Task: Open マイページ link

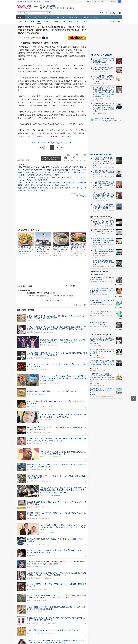Action: [x=103, y=13]
